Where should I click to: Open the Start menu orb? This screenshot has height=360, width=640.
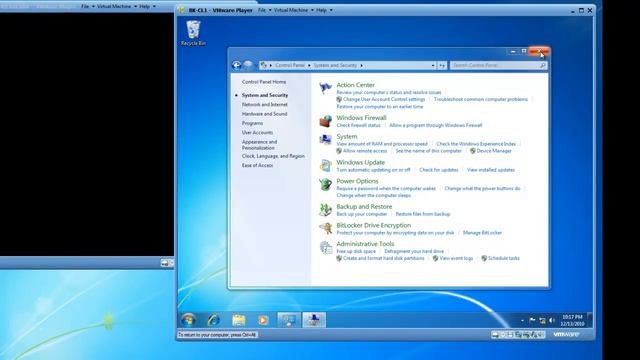coord(189,320)
